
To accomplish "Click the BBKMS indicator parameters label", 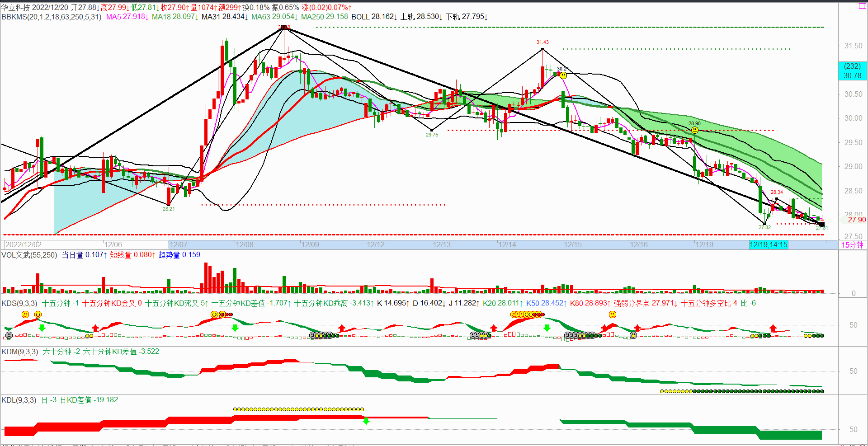I will 52,17.
